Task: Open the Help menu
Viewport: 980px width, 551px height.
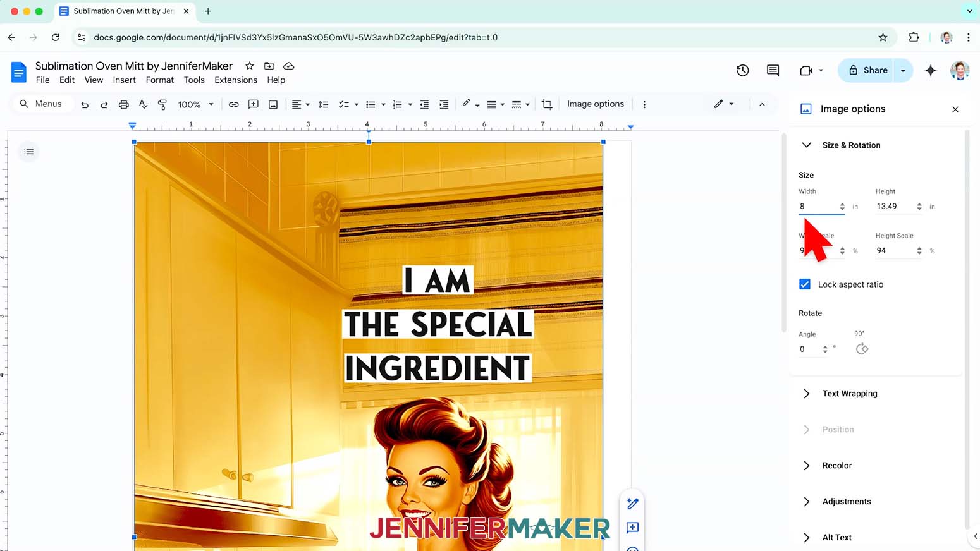Action: 276,80
